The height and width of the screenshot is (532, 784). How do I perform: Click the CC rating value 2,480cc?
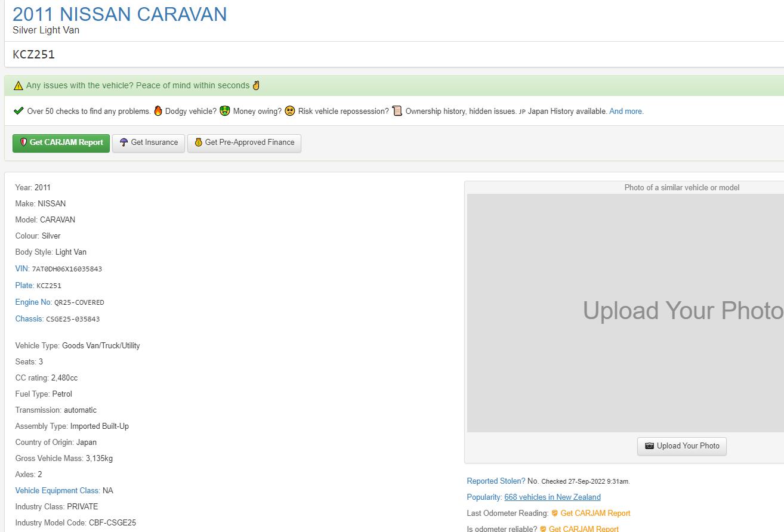[x=64, y=378]
